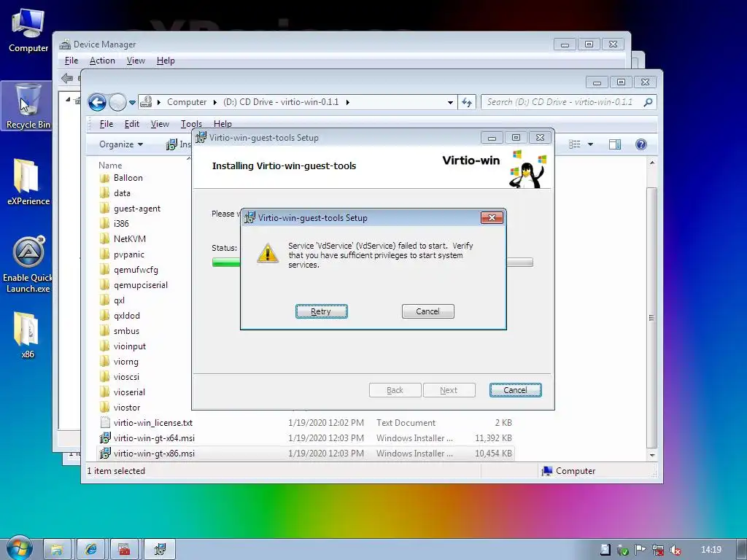The height and width of the screenshot is (560, 747).
Task: Launch Internet Explorer from taskbar
Action: tap(90, 549)
